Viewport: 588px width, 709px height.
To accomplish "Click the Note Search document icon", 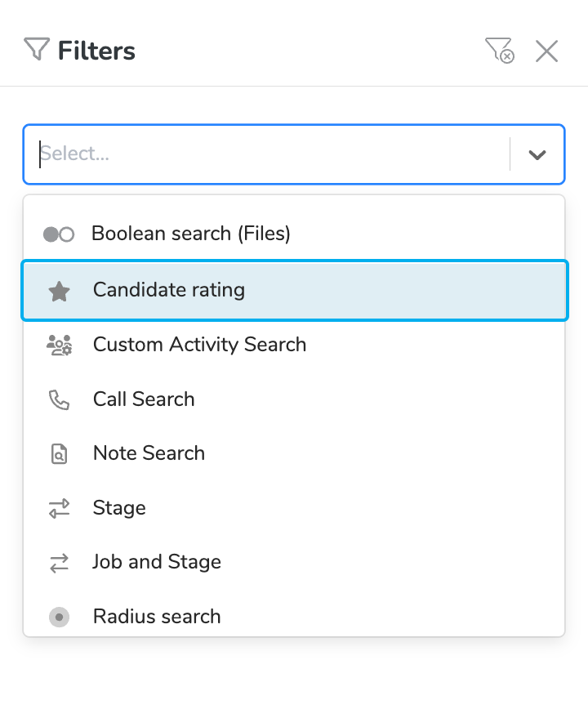I will 59,454.
